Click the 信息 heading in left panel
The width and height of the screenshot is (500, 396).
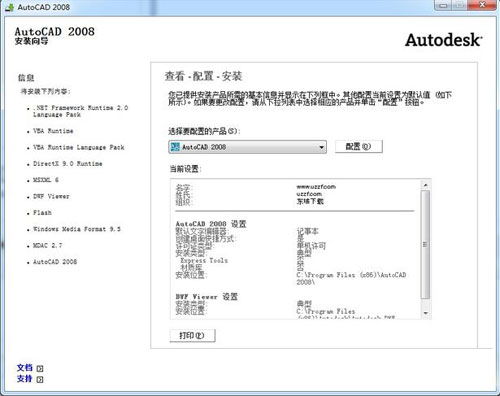[x=26, y=78]
